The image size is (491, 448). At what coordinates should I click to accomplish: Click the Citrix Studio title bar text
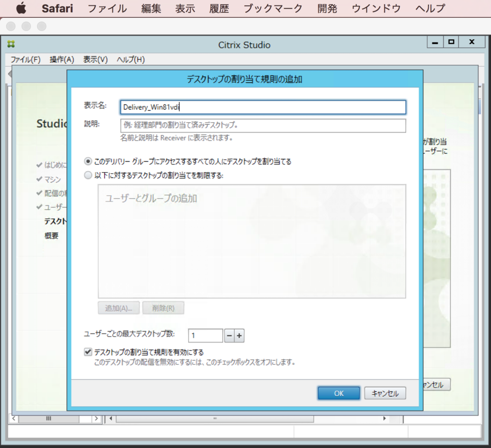(x=244, y=45)
